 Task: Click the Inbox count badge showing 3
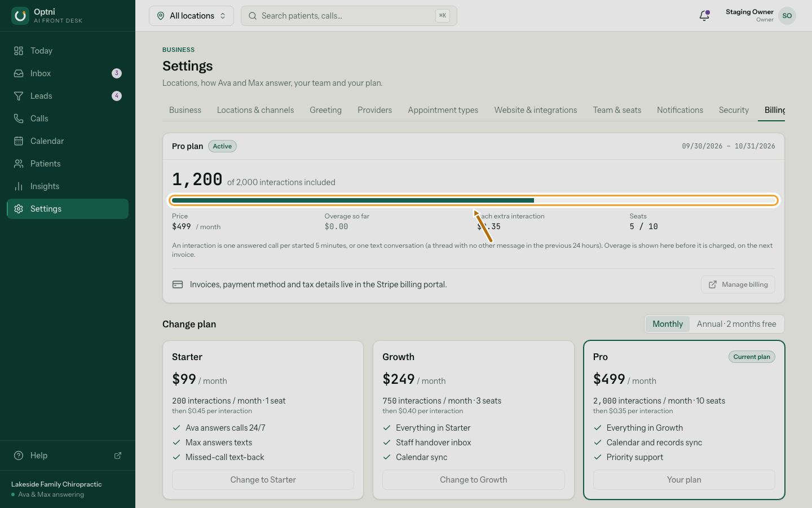tap(117, 73)
